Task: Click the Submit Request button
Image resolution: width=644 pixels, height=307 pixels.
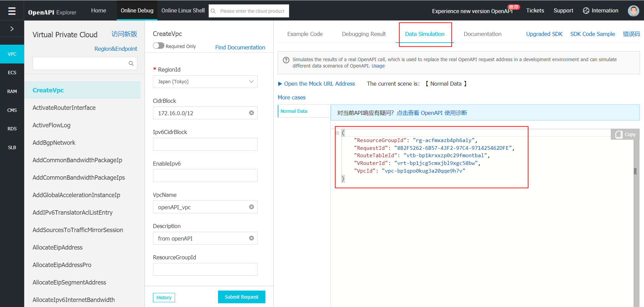Action: click(241, 297)
